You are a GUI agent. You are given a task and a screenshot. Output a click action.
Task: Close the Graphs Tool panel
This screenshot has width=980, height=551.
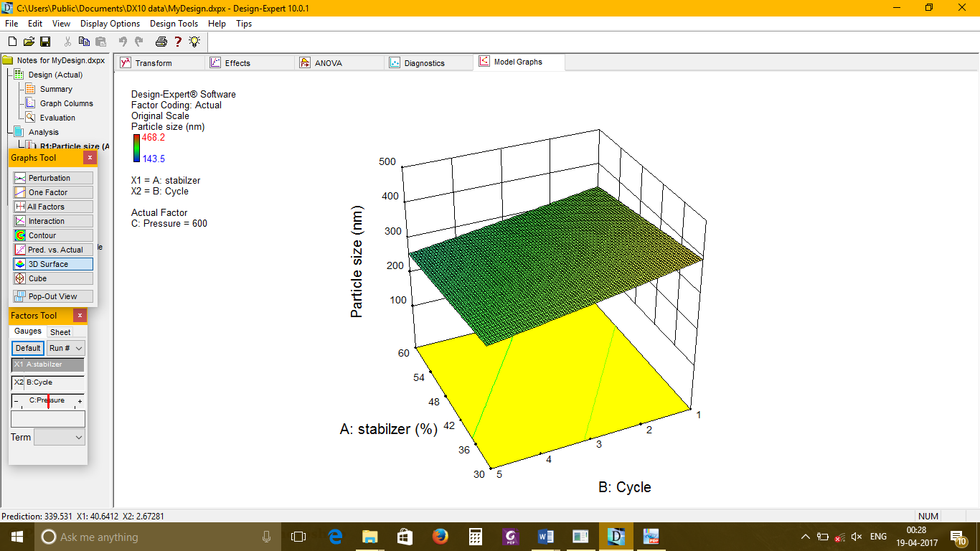click(x=90, y=158)
